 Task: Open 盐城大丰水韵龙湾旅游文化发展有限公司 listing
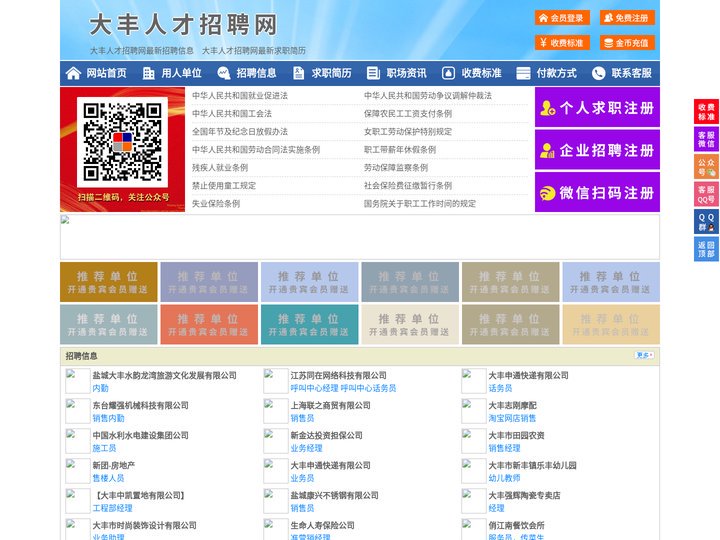(x=164, y=375)
